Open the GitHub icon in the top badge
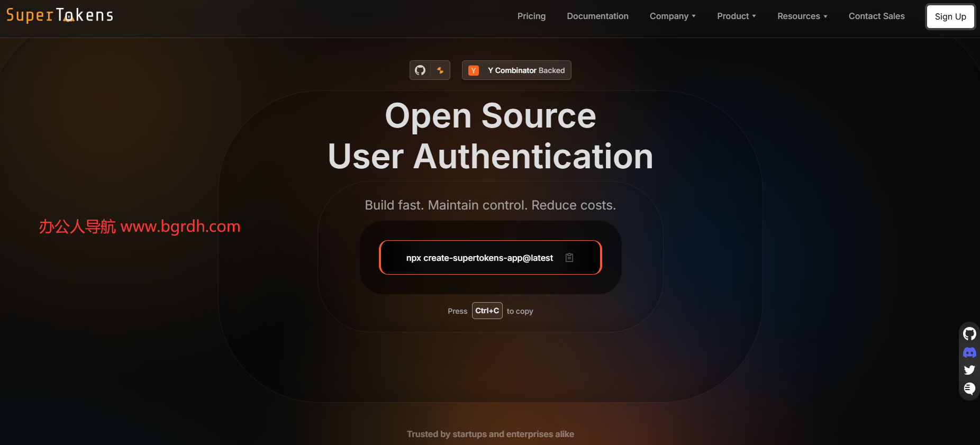Screen dimensions: 980x445 pos(420,70)
